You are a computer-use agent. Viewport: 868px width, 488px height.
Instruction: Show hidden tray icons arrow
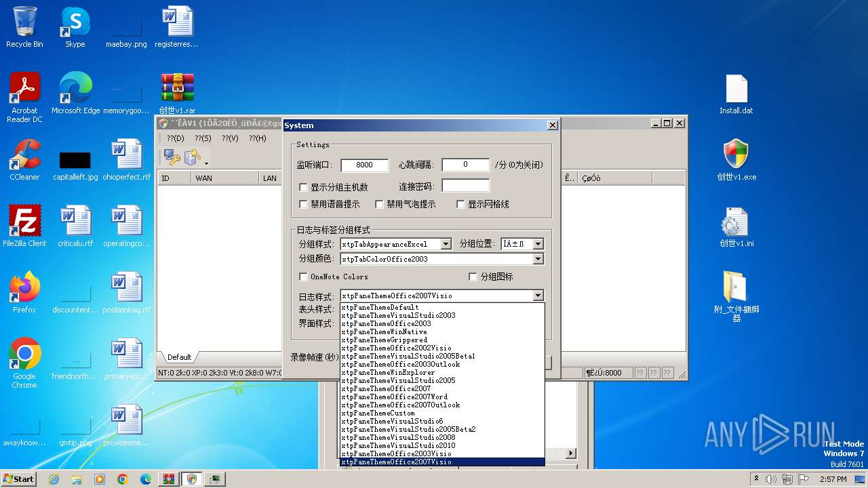click(x=756, y=479)
